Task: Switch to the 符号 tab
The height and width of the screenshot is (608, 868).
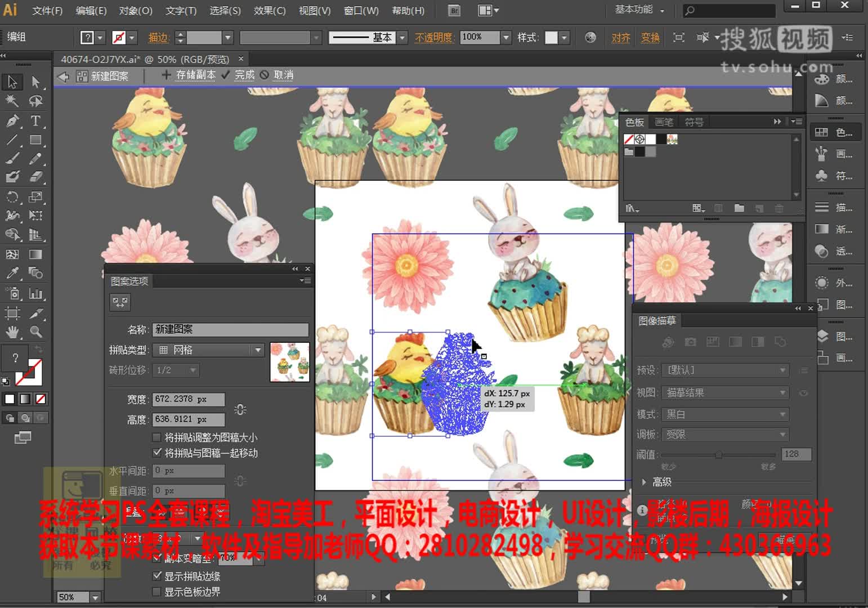Action: (694, 122)
